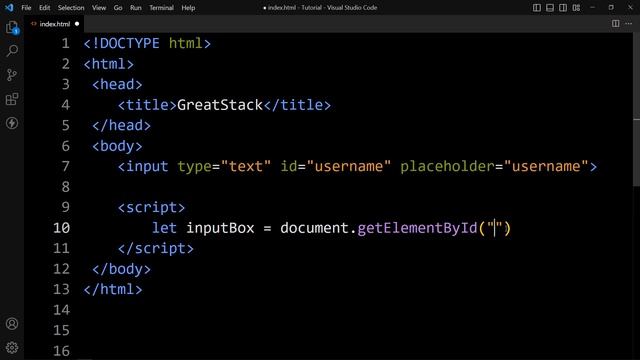This screenshot has height=360, width=640.
Task: Open the Extensions view
Action: (12, 99)
